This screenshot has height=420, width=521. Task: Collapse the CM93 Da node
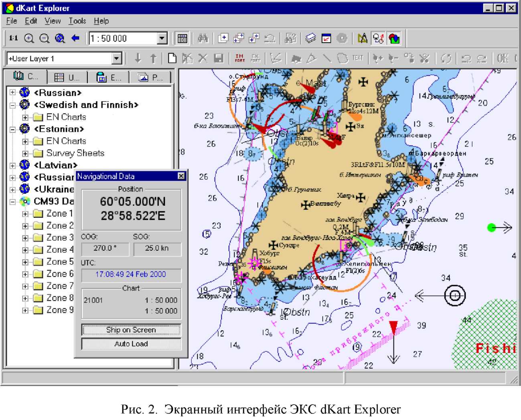pos(13,201)
